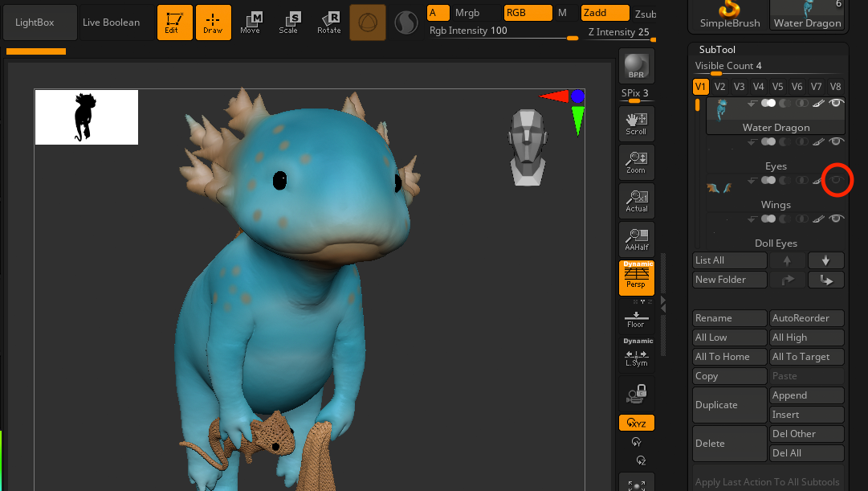Move subtool up with arrow
Image resolution: width=868 pixels, height=491 pixels.
click(787, 260)
